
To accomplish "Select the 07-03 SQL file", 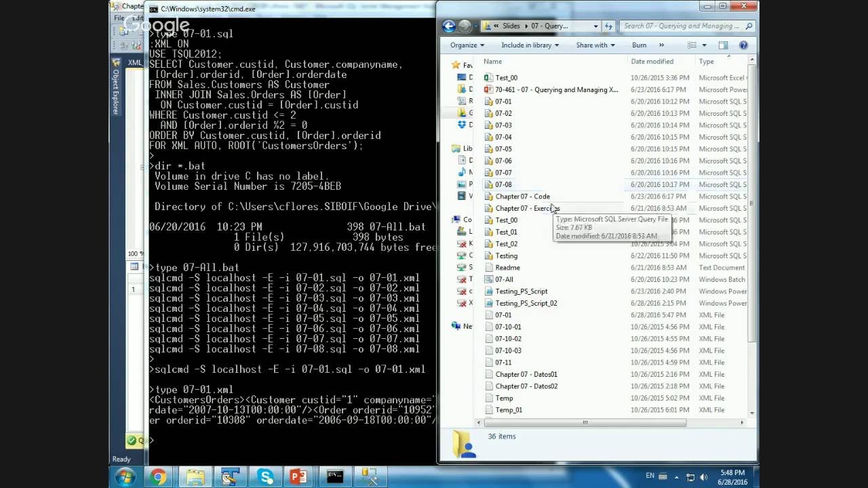I will point(503,125).
